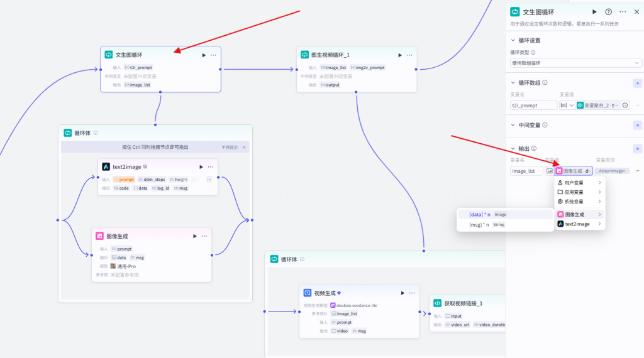Add a new 中间变量
Viewport: 644px width, 358px height.
click(638, 125)
